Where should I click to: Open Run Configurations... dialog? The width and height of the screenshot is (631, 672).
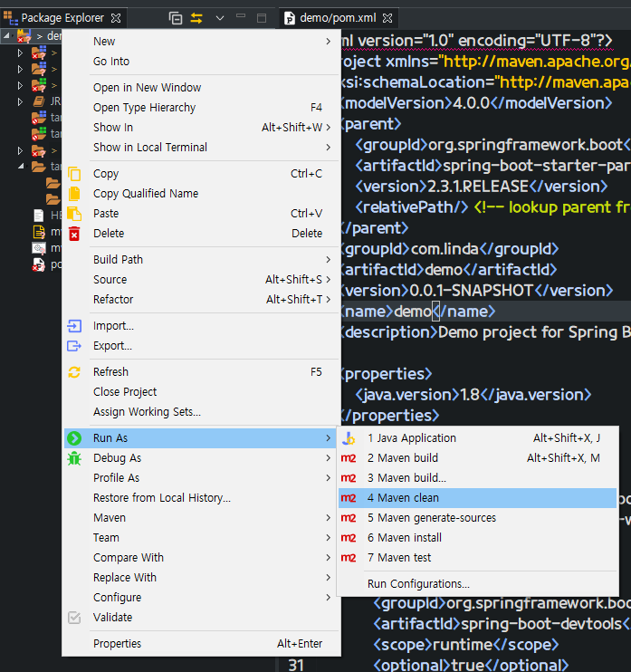pos(478,584)
